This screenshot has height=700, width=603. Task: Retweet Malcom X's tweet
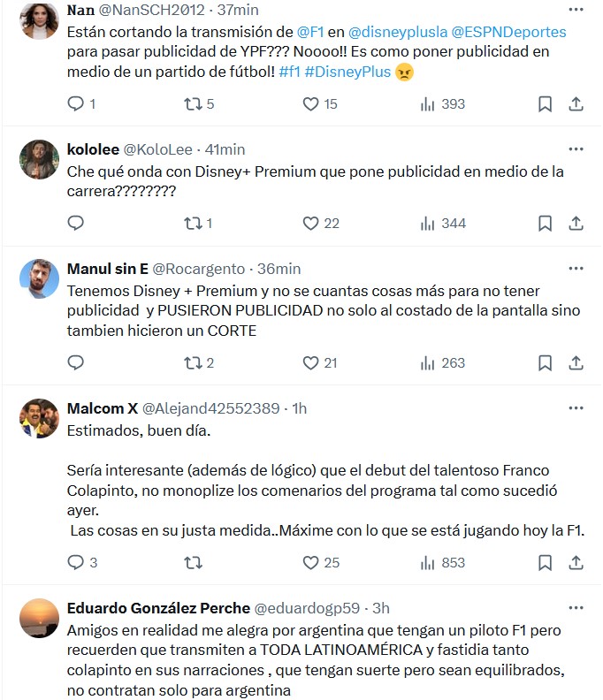point(194,562)
